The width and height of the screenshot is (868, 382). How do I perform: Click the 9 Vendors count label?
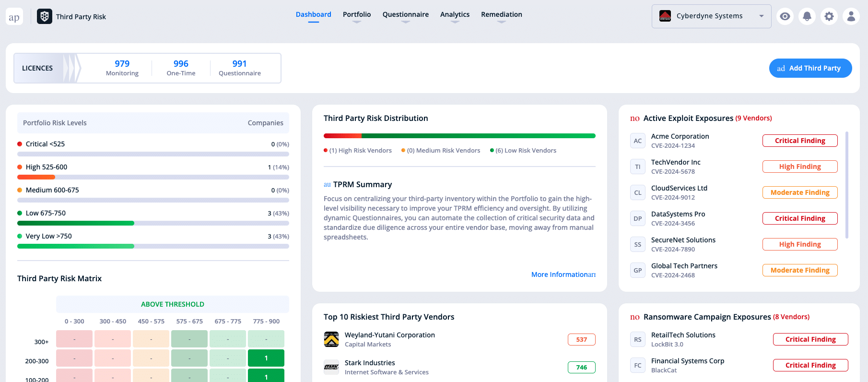click(754, 118)
